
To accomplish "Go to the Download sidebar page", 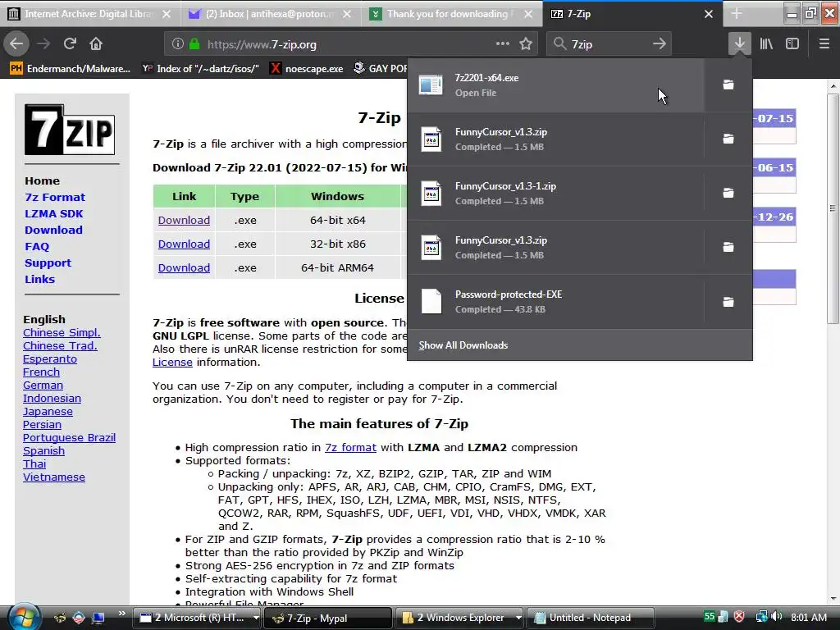I will tap(53, 230).
